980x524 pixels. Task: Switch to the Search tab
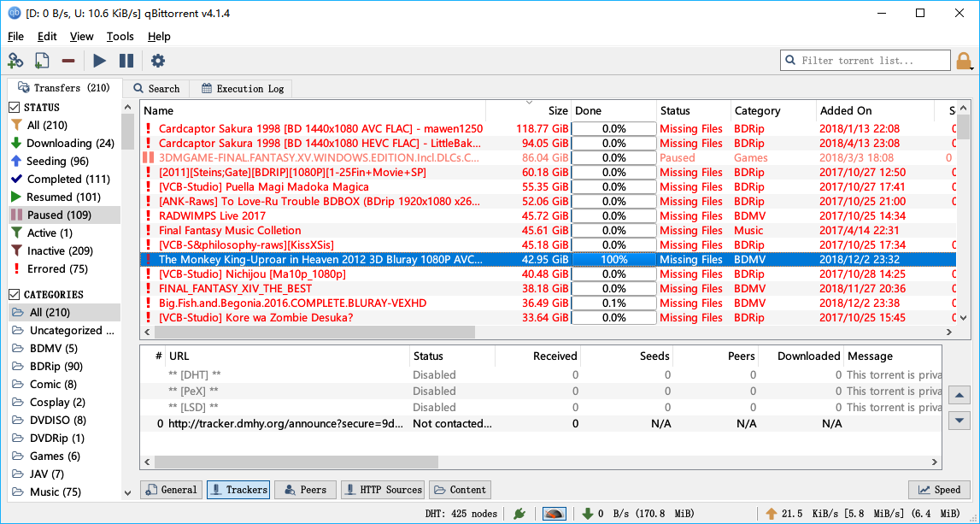[156, 89]
